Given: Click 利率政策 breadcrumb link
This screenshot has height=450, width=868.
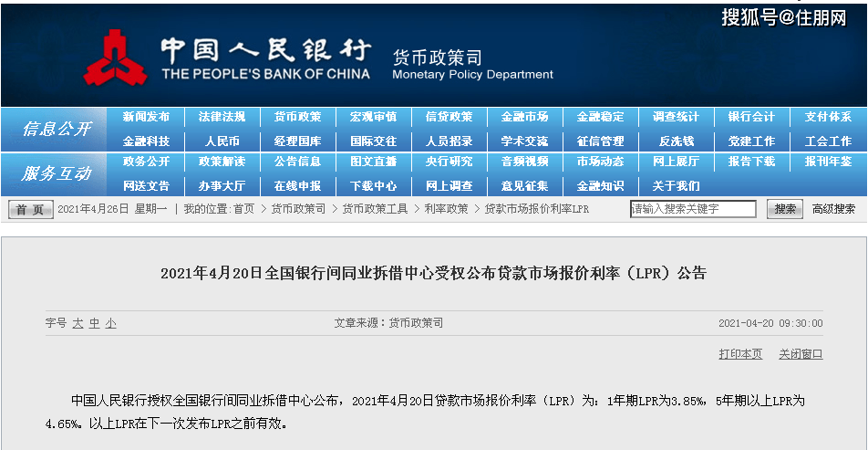Looking at the screenshot, I should click(446, 209).
